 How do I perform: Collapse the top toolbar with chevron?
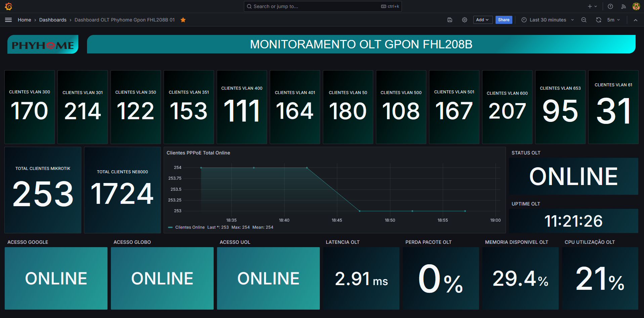click(636, 20)
